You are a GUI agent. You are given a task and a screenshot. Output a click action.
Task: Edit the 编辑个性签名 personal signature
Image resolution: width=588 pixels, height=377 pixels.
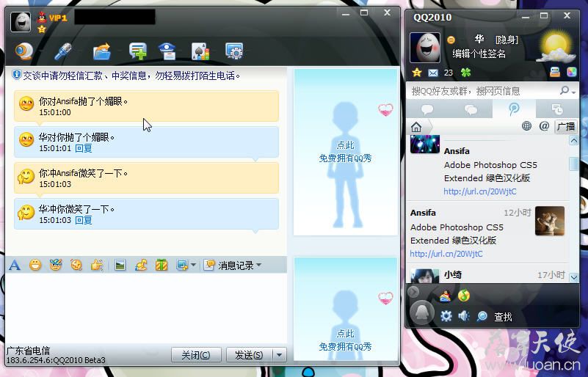[x=479, y=54]
